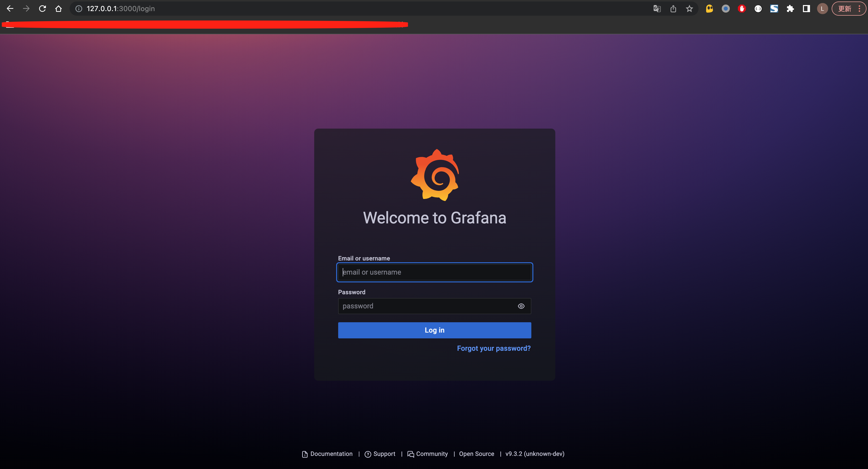Open the Google Translate icon in address bar
This screenshot has height=469, width=868.
[x=657, y=9]
